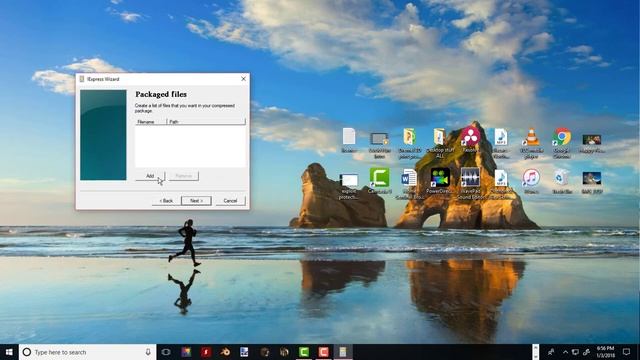Image resolution: width=640 pixels, height=360 pixels.
Task: Click the Path column header
Action: (x=206, y=122)
